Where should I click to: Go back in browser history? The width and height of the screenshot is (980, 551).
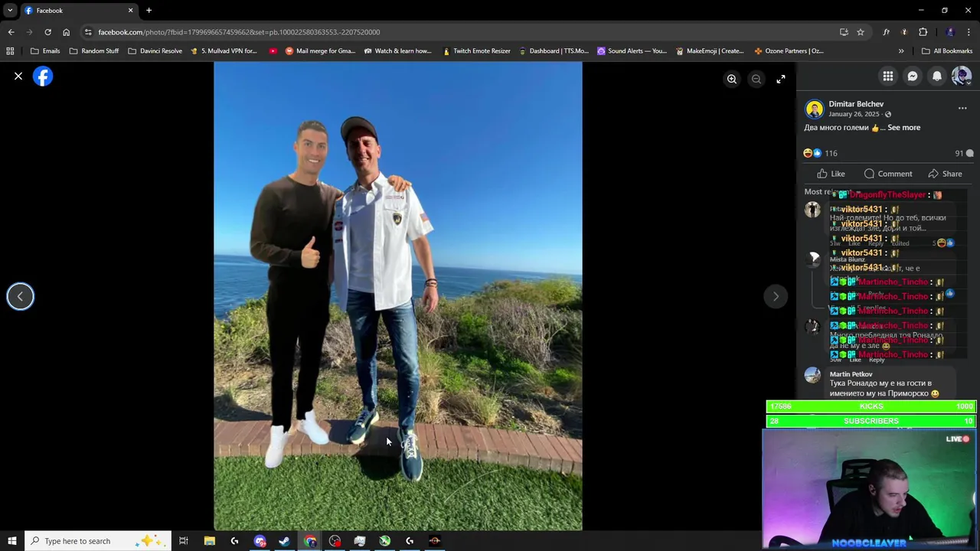point(11,32)
